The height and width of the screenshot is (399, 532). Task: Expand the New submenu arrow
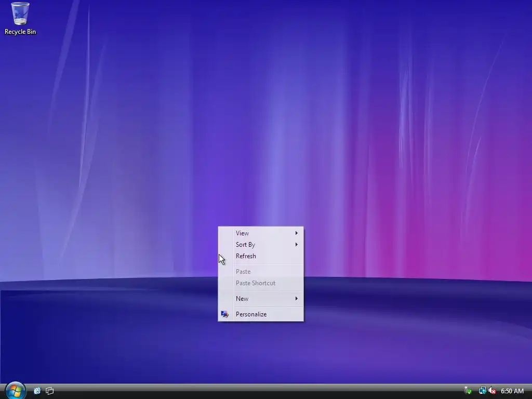(x=296, y=299)
